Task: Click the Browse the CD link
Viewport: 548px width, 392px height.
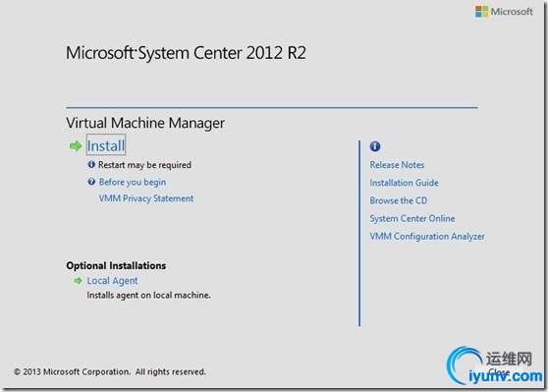Action: click(x=399, y=200)
